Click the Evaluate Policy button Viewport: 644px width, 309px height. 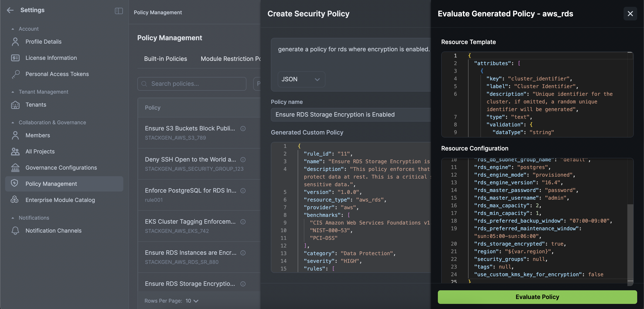(x=537, y=297)
